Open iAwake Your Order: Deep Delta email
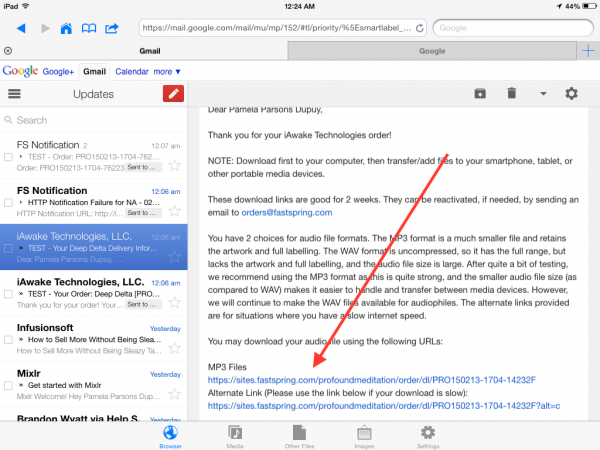The image size is (600, 450). click(x=94, y=293)
